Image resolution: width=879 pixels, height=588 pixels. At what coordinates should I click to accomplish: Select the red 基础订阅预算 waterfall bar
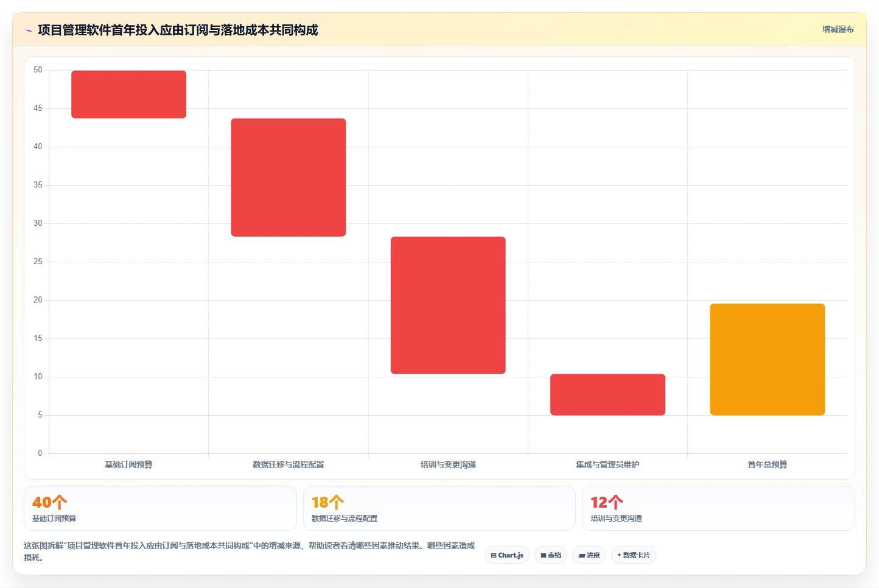click(x=128, y=94)
